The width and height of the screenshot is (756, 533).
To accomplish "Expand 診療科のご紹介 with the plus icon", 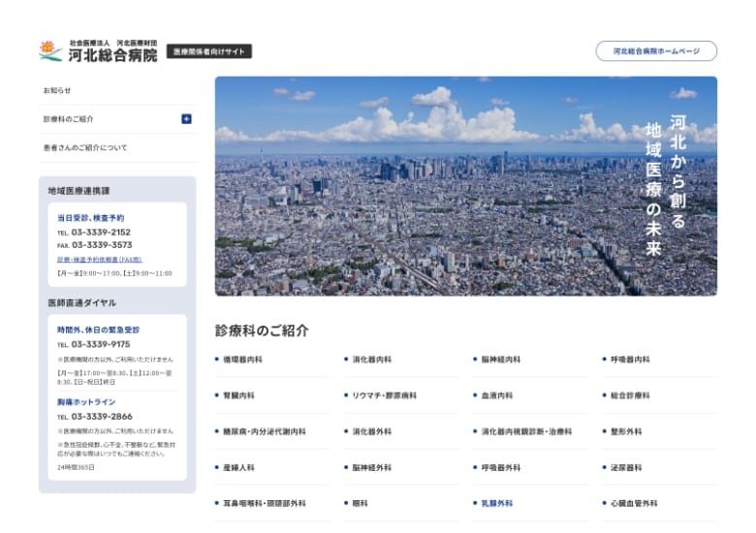I will point(186,119).
